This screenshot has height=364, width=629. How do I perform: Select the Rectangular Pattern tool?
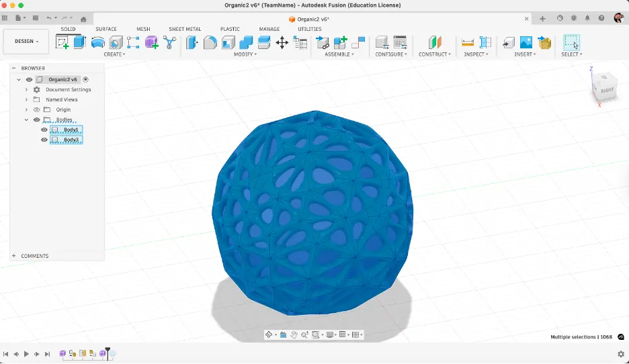pos(133,42)
